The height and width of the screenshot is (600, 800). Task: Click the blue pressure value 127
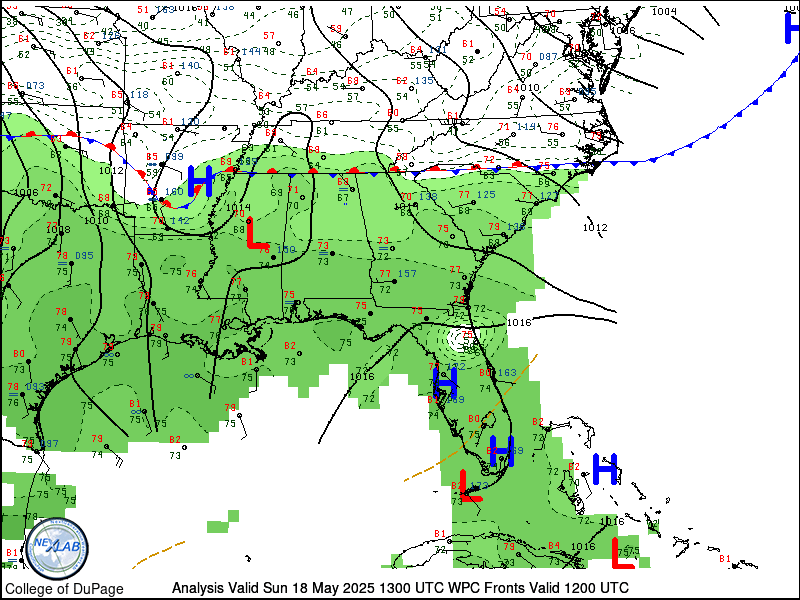coord(549,195)
